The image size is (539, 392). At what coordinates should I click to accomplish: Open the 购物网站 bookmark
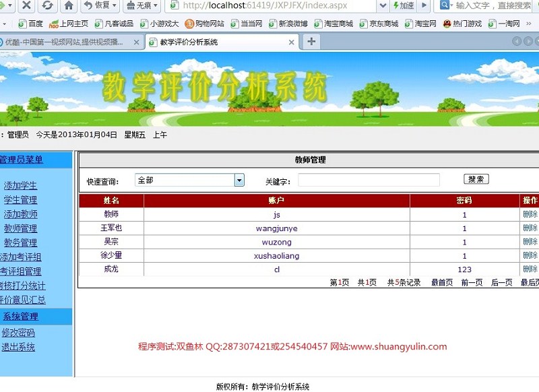point(205,24)
